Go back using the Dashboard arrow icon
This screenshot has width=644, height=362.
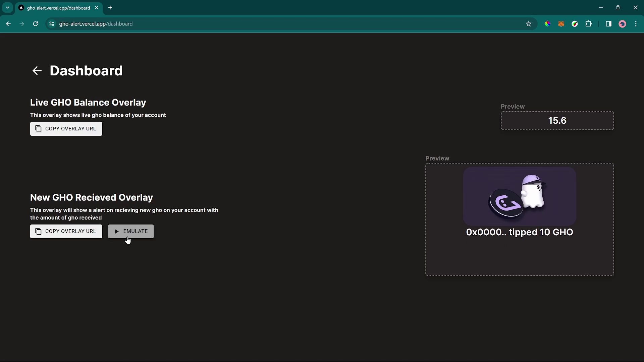pos(37,71)
